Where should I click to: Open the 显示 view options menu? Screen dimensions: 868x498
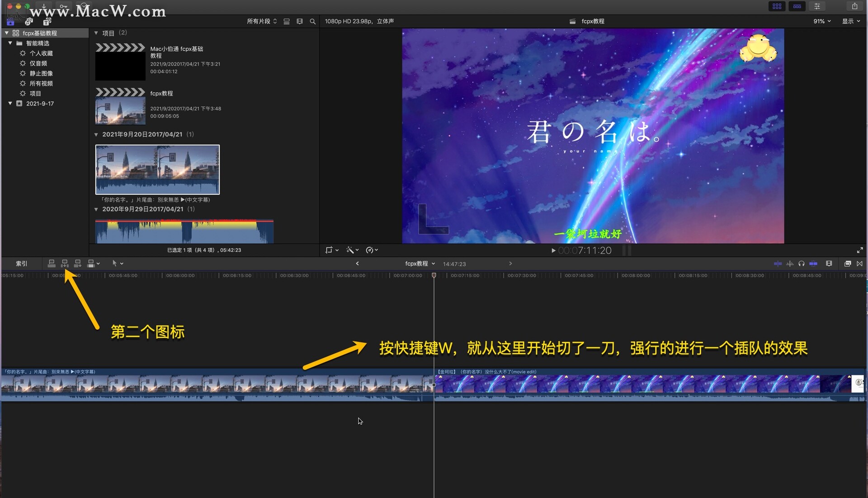(851, 21)
